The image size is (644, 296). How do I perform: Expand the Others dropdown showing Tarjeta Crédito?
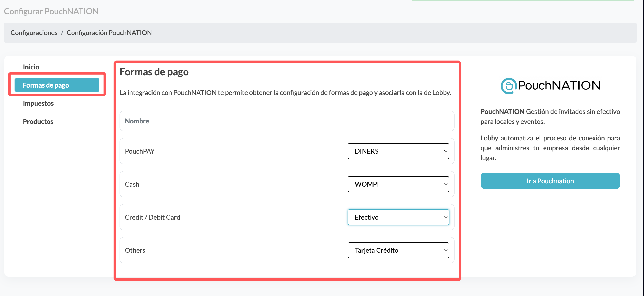click(398, 250)
